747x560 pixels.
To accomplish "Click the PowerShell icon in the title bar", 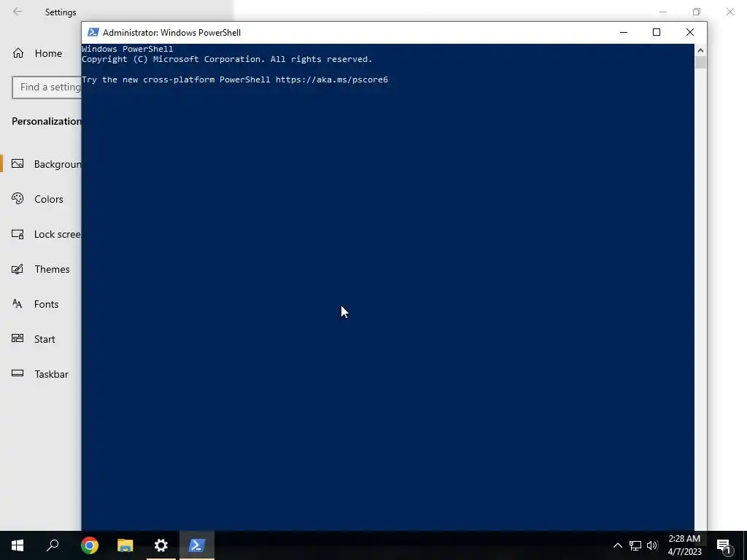I will pos(93,32).
